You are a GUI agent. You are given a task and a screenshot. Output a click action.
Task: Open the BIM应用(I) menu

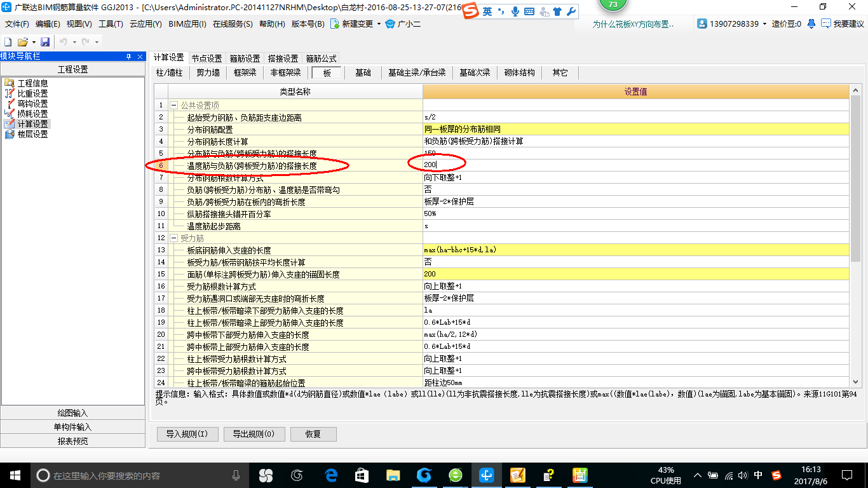187,24
